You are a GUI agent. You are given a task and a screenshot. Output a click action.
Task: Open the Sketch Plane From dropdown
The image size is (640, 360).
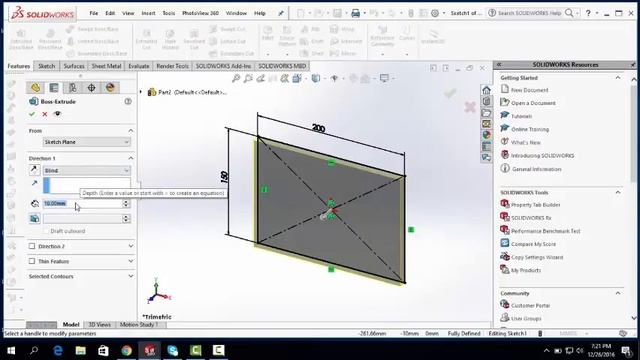[x=87, y=142]
